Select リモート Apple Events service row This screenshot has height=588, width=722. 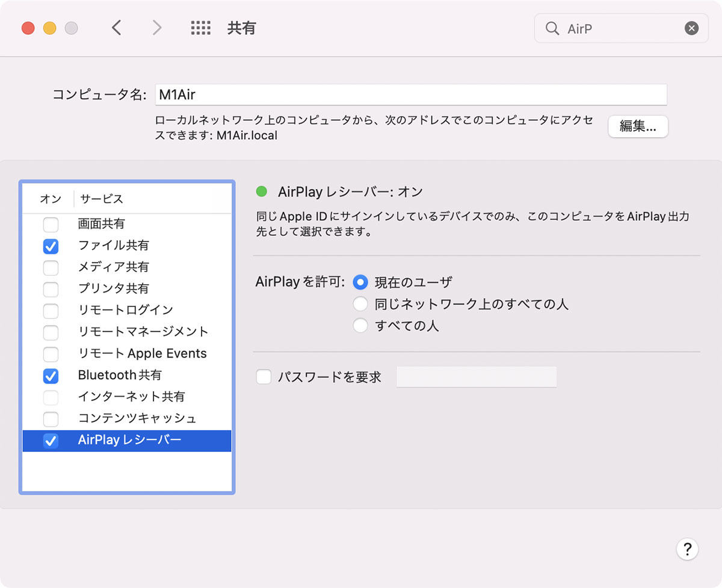[127, 353]
